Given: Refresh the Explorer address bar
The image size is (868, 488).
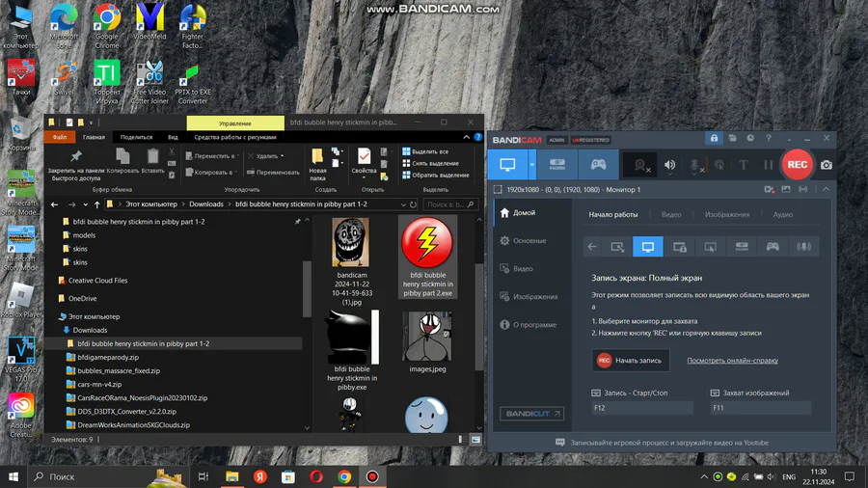Looking at the screenshot, I should point(413,204).
